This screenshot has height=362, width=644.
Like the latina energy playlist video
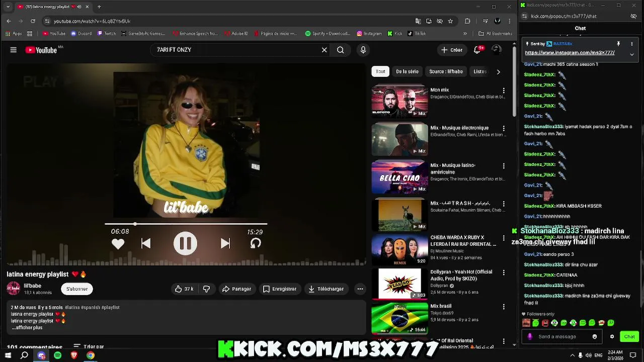pos(184,289)
